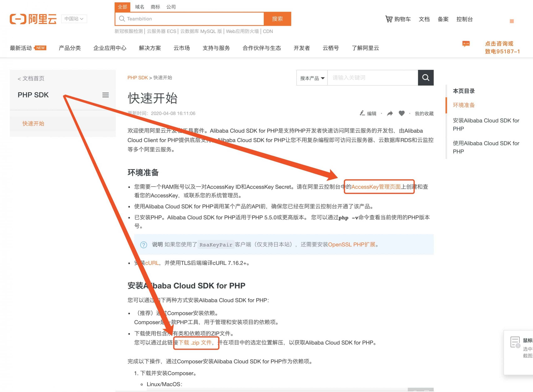Screen dimensions: 533x392
Task: Select 快速开始 in the sidebar tree
Action: coord(33,124)
